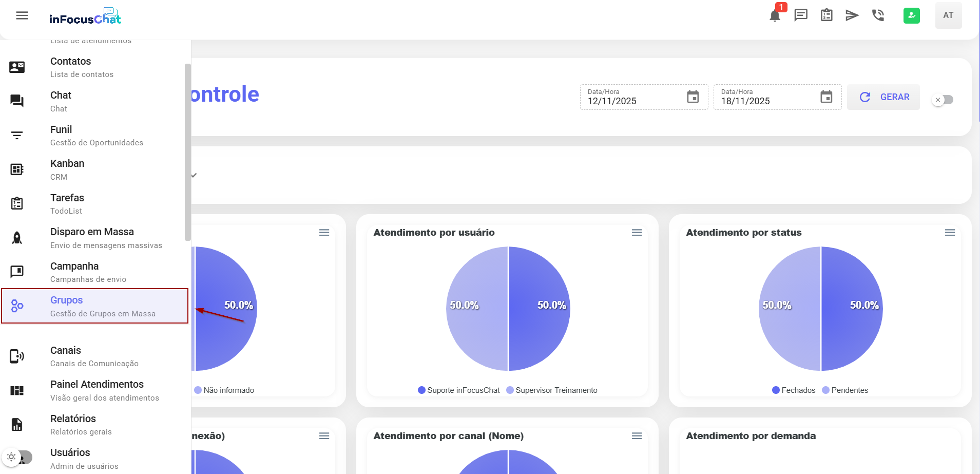This screenshot has width=980, height=474.
Task: Open Atendimento por canal (Nome) chart menu
Action: click(637, 436)
